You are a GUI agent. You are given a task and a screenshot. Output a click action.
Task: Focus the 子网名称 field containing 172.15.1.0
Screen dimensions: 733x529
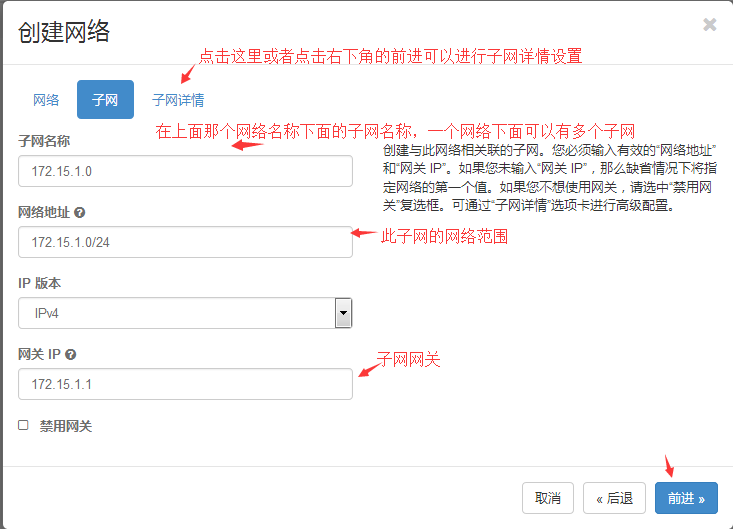pos(185,171)
